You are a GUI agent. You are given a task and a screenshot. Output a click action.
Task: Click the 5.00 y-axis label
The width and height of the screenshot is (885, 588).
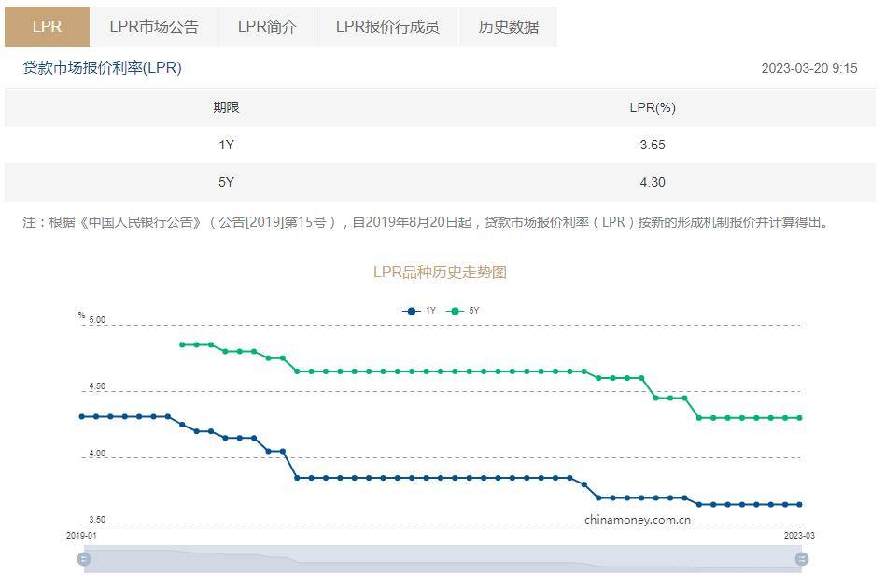pyautogui.click(x=97, y=320)
